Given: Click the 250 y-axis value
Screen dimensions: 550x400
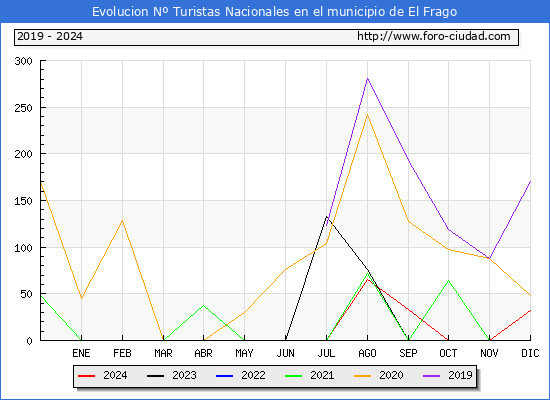Looking at the screenshot, I should pos(24,108).
